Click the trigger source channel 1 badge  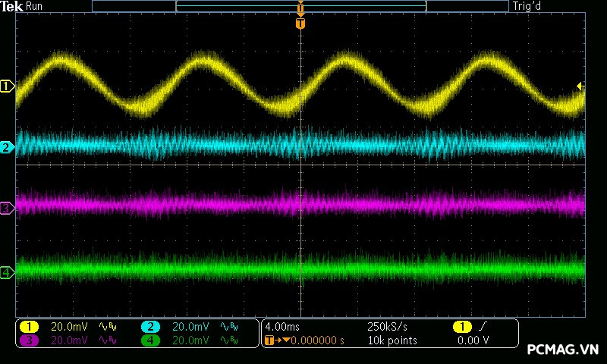462,326
